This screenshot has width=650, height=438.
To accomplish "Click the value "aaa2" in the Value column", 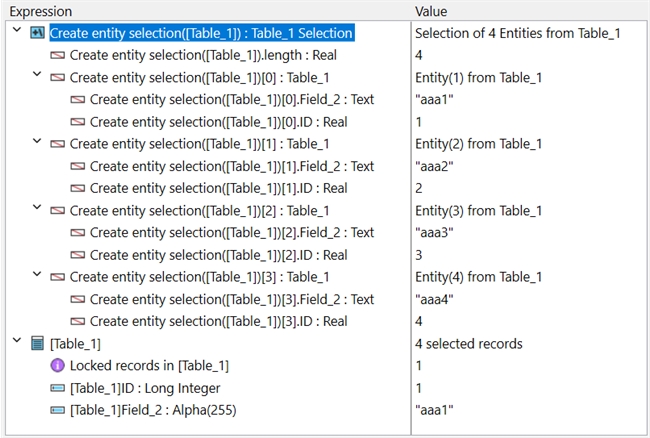I will click(434, 166).
